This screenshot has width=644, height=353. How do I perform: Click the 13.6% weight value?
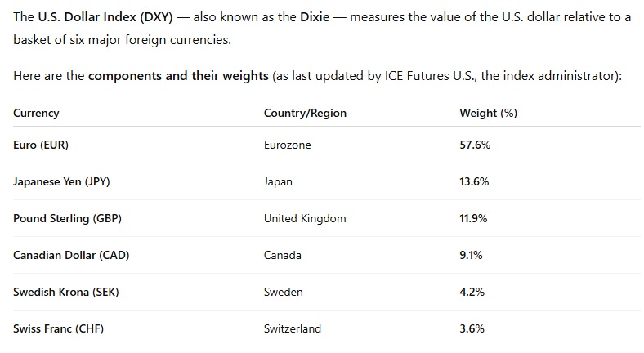pos(474,181)
